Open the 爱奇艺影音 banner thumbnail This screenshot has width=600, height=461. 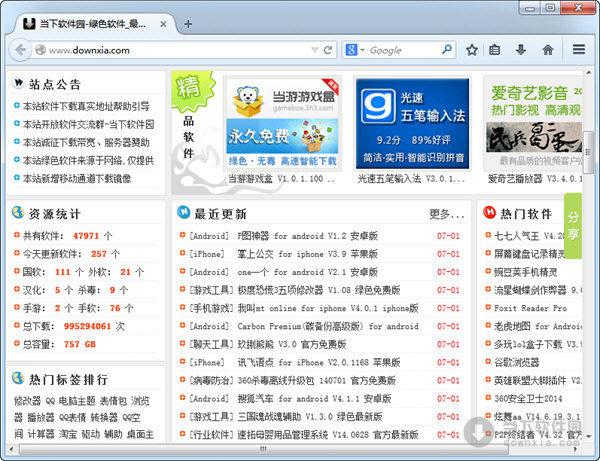(533, 123)
